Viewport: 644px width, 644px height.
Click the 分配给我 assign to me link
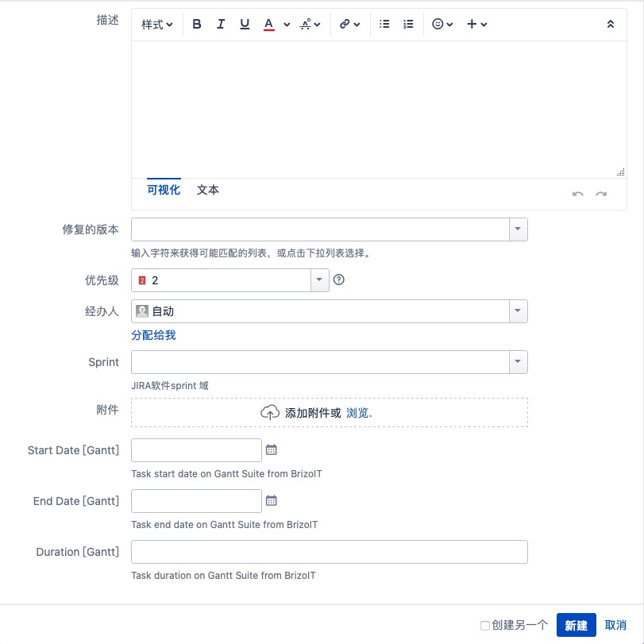click(x=153, y=336)
